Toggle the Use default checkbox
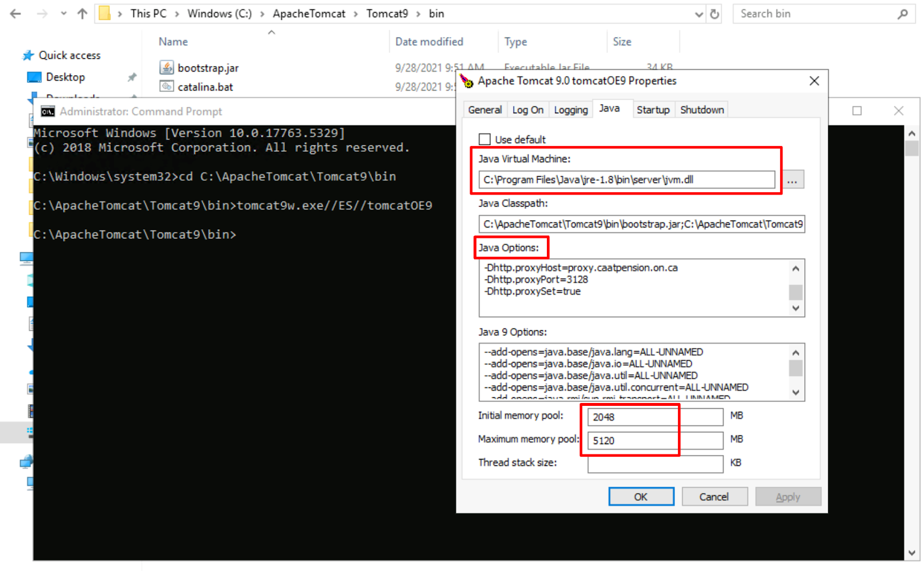 [485, 139]
